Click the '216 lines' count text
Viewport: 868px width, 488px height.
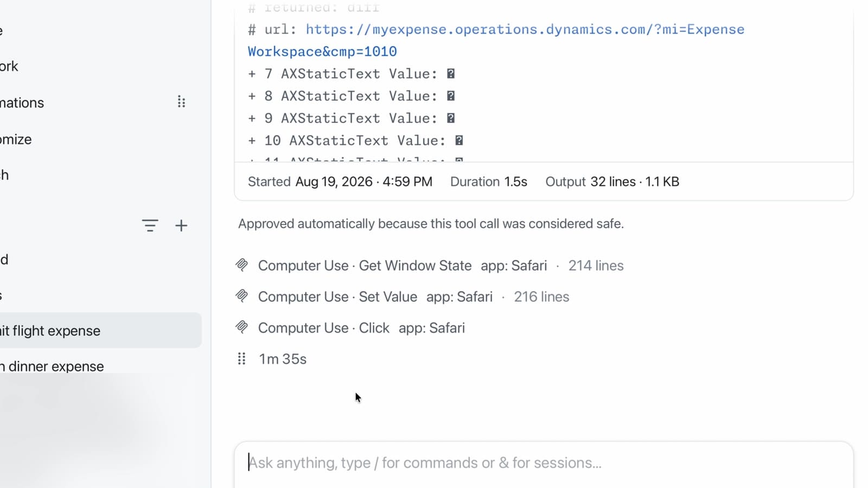541,297
